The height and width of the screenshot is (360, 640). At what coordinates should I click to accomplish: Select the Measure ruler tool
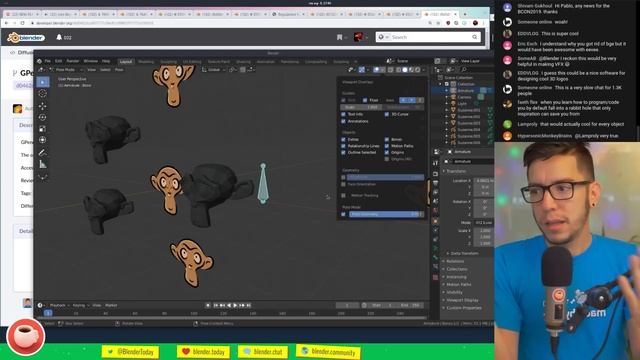tap(42, 164)
